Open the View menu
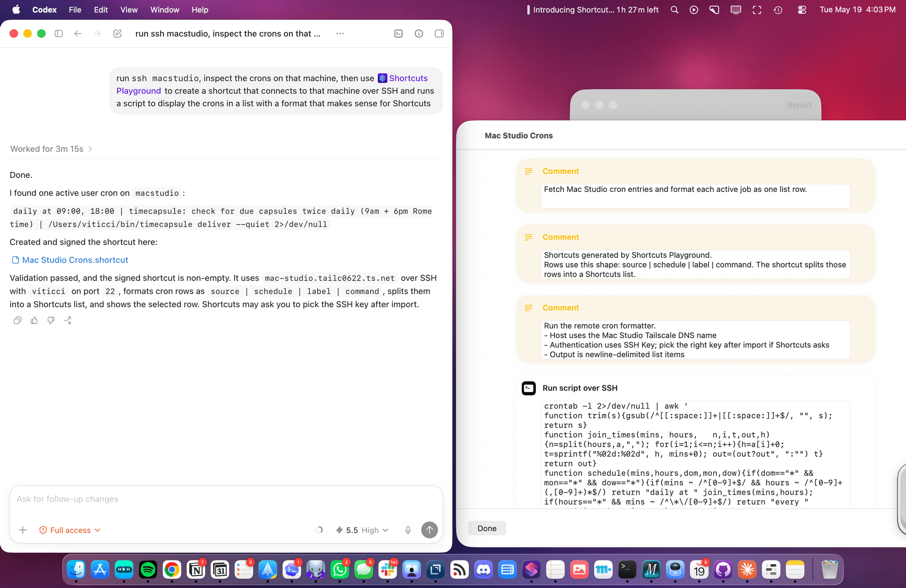906x588 pixels. point(129,10)
